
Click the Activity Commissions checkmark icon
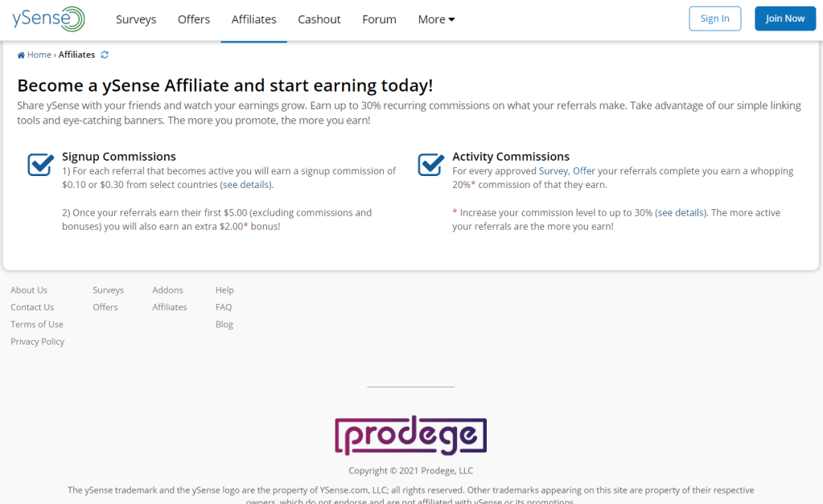pyautogui.click(x=431, y=164)
